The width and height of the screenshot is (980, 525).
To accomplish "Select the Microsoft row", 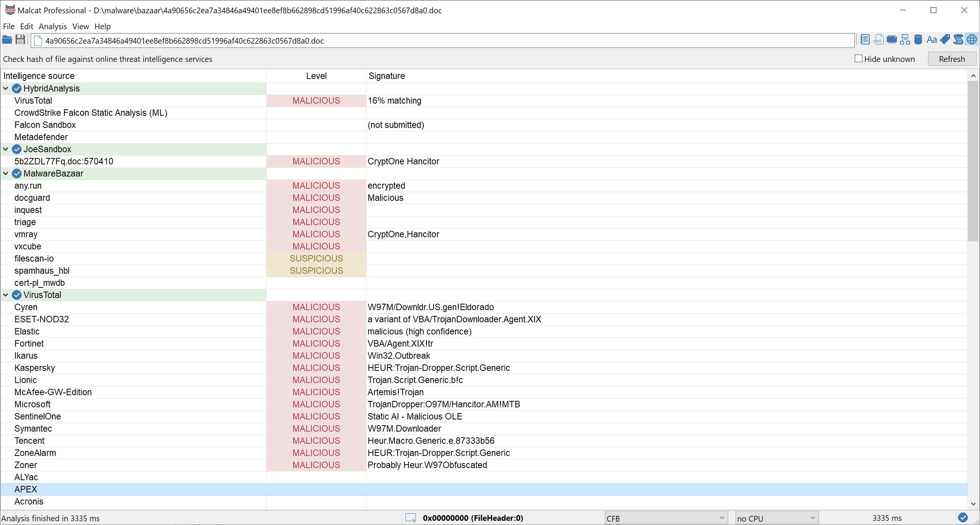I will [484, 404].
